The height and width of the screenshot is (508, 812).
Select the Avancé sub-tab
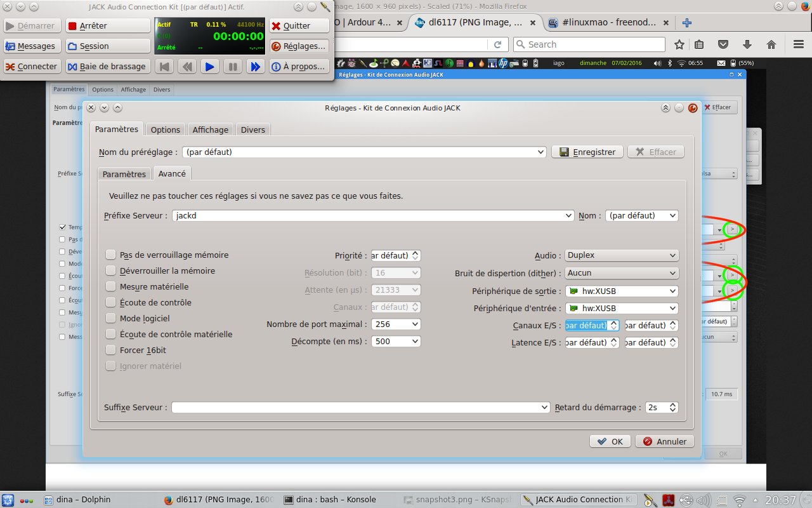pyautogui.click(x=172, y=173)
